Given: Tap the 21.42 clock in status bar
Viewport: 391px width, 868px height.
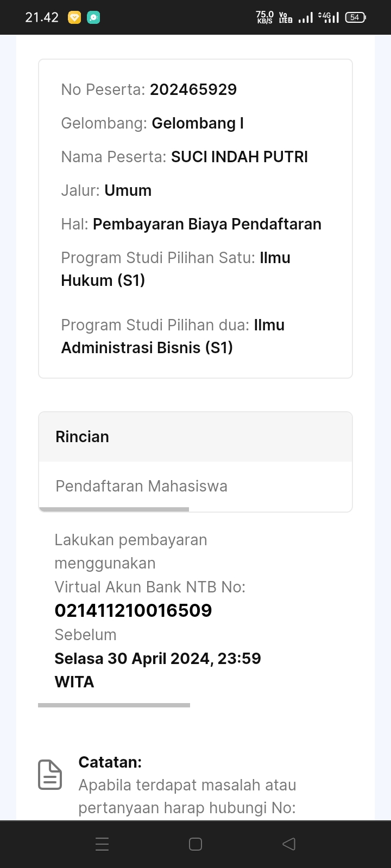Looking at the screenshot, I should (42, 17).
